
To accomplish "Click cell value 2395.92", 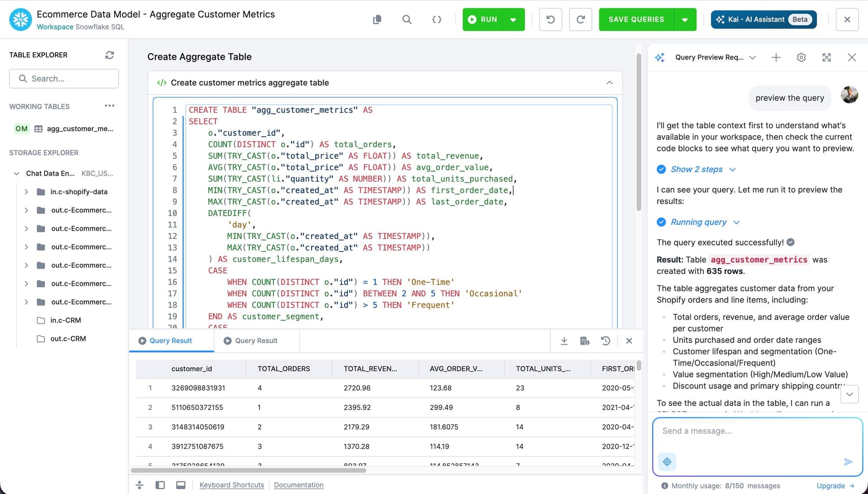I will tap(357, 408).
